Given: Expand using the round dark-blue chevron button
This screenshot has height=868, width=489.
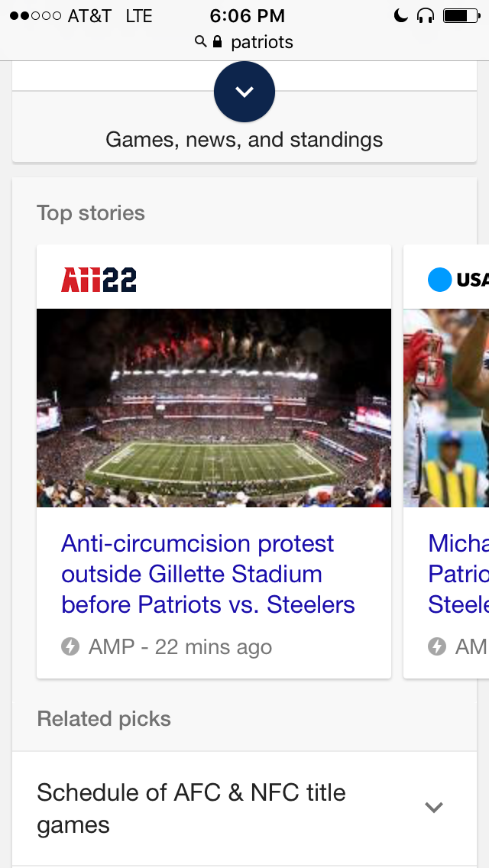Looking at the screenshot, I should [x=244, y=92].
